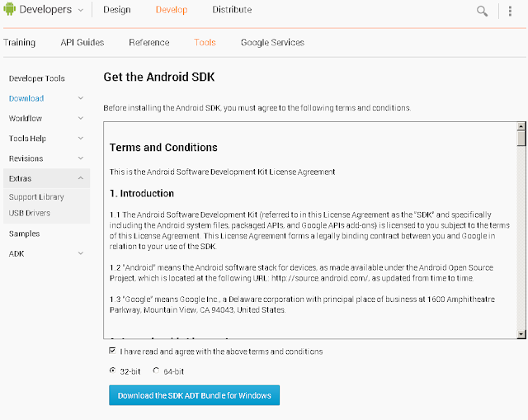Viewport: 528px width, 420px height.
Task: Go to the Design tab
Action: (x=117, y=10)
